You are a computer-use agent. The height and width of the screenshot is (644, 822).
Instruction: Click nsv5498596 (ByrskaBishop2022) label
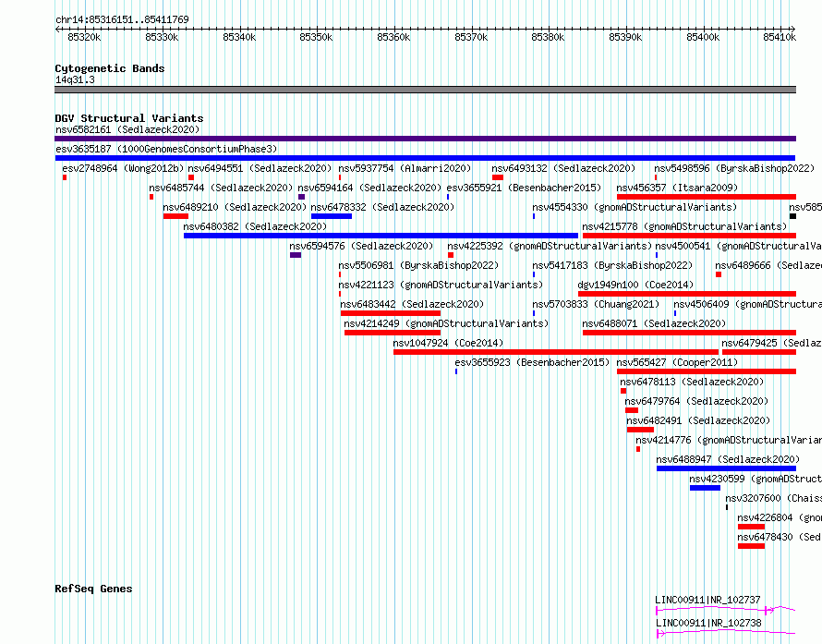click(734, 168)
